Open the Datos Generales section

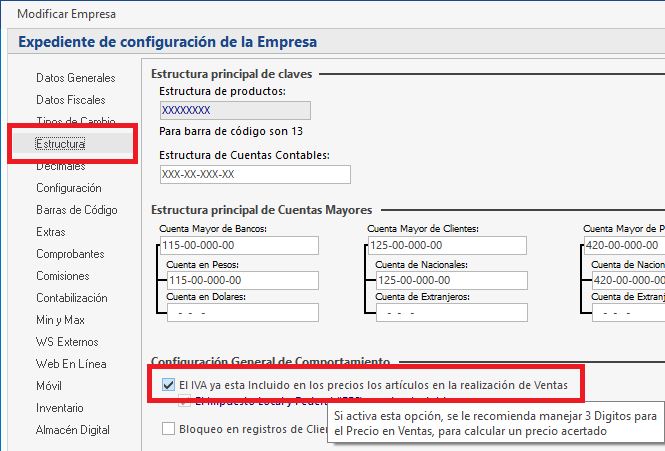[x=76, y=78]
